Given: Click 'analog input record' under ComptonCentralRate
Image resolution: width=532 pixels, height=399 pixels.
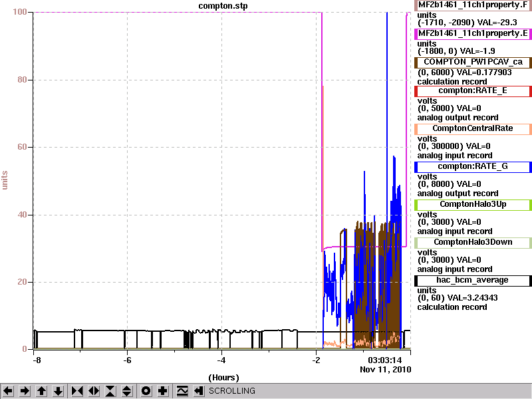Looking at the screenshot, I should (455, 156).
